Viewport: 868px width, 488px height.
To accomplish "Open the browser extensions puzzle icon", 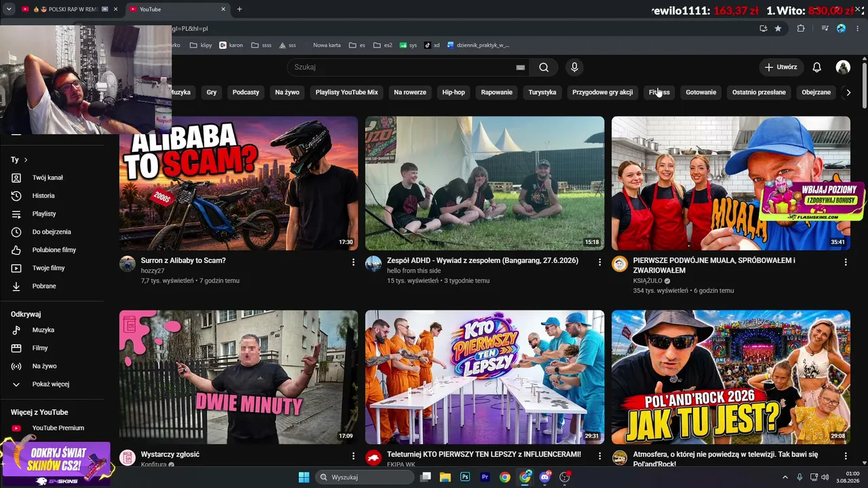I will pos(801,28).
